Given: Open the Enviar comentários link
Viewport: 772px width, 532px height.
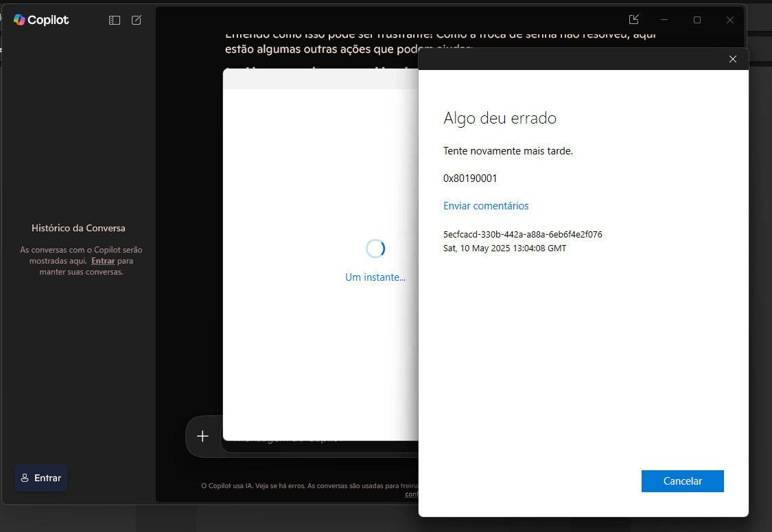Looking at the screenshot, I should click(486, 206).
